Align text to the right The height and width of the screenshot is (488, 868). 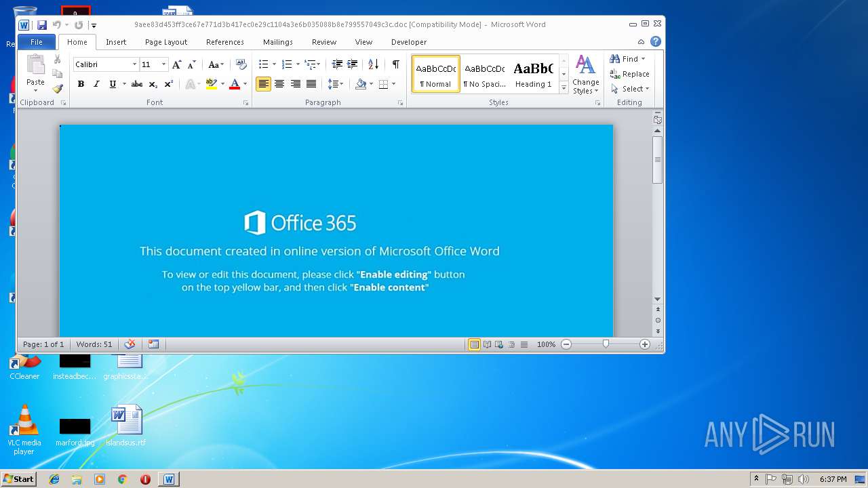pyautogui.click(x=296, y=84)
